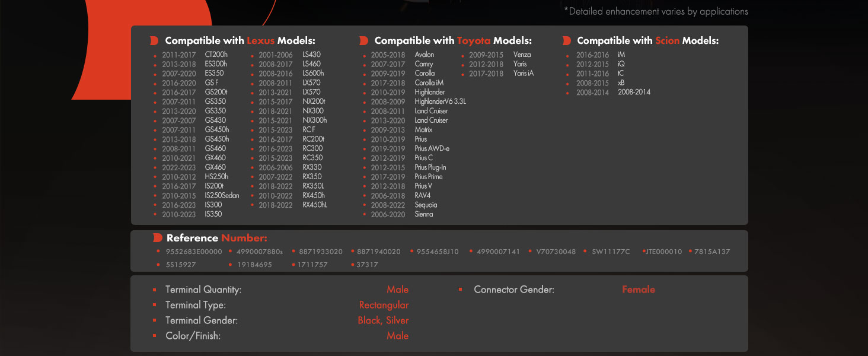Click the 'Black, Silver' value
This screenshot has height=356, width=868.
coord(383,320)
